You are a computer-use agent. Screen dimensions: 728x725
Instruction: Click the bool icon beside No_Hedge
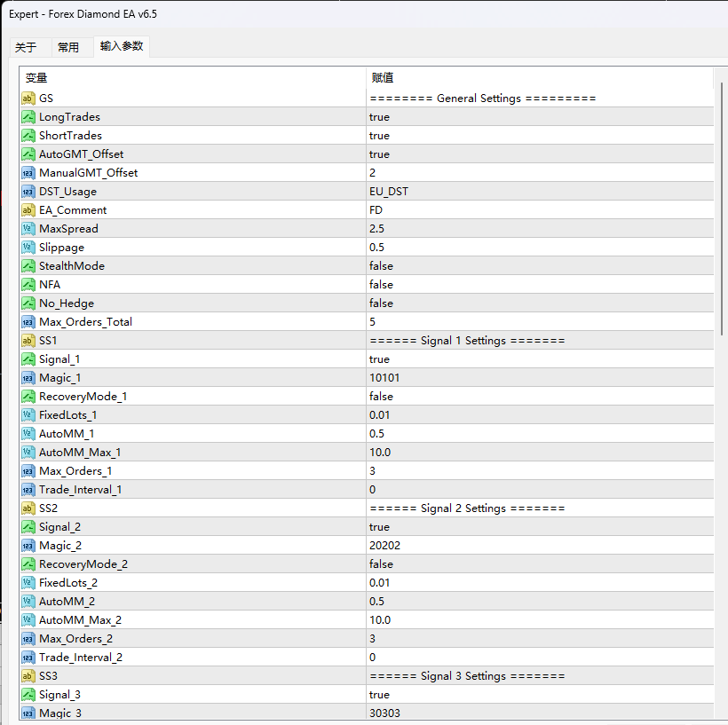(x=28, y=303)
